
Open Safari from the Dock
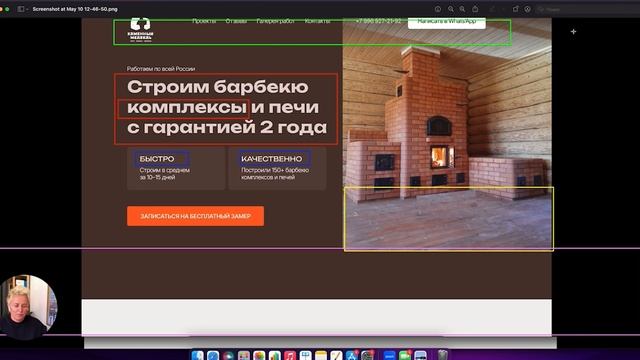coord(213,356)
